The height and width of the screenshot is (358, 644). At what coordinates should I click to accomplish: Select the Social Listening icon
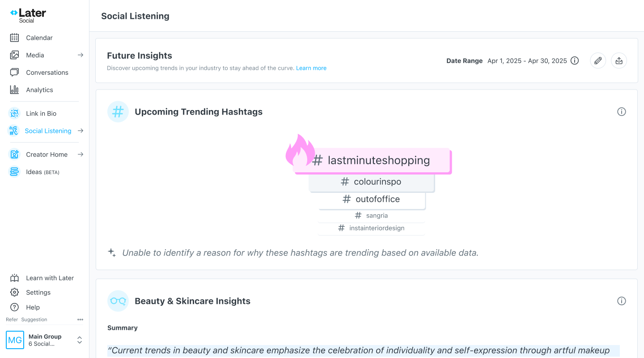click(15, 131)
